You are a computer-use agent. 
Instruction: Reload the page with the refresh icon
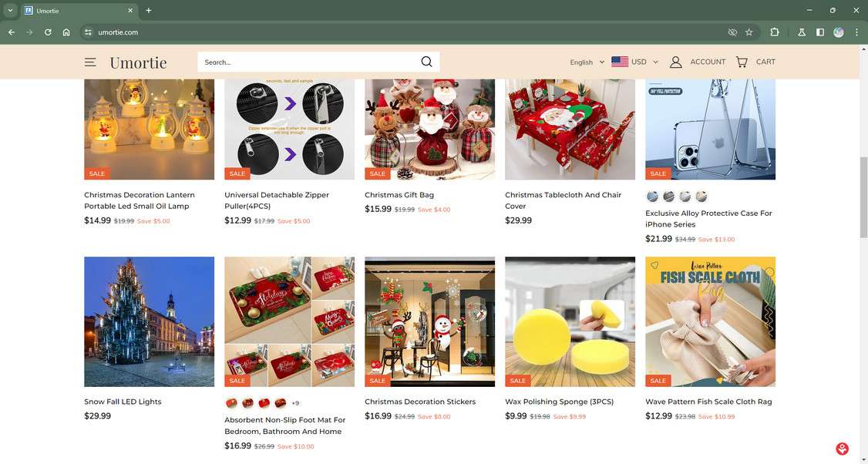[x=48, y=32]
